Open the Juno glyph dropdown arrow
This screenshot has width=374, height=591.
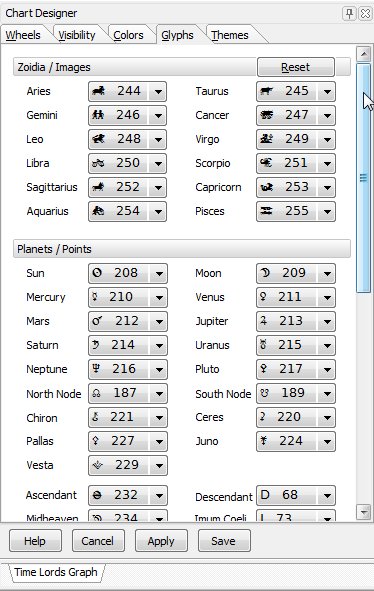tap(327, 441)
